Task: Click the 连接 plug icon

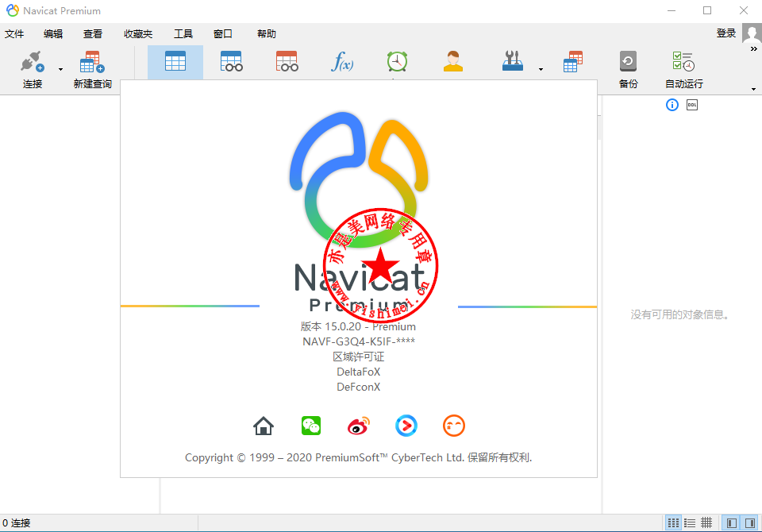Action: pyautogui.click(x=32, y=62)
